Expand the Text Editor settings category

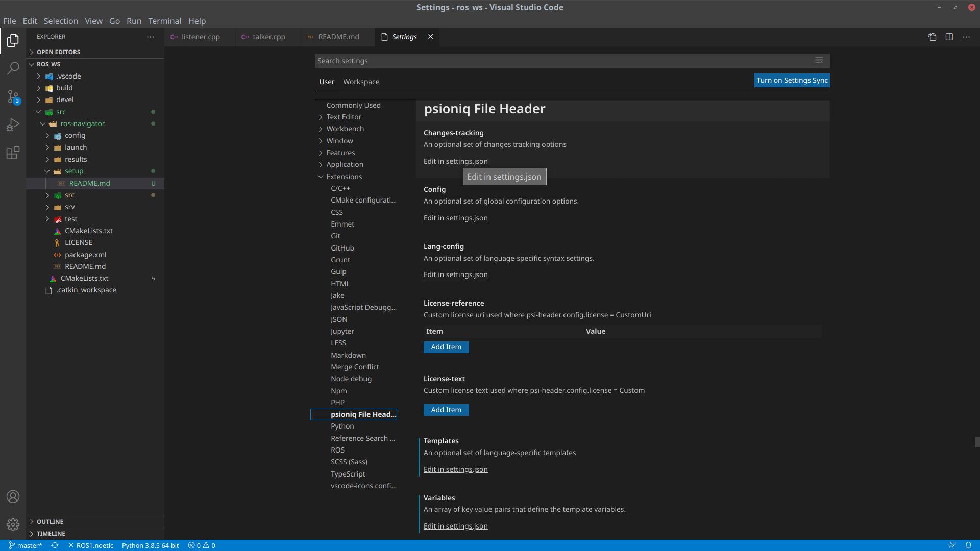[344, 117]
